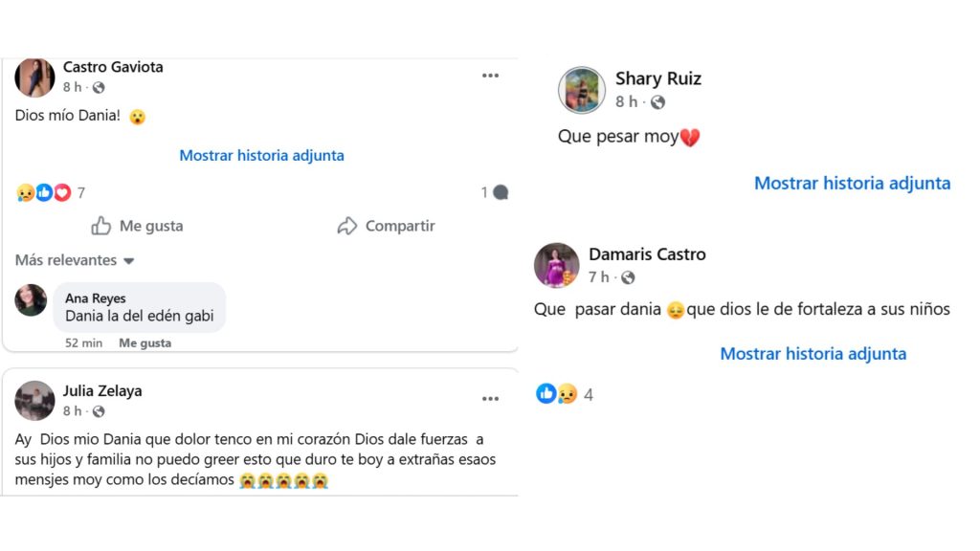The width and height of the screenshot is (980, 551).
Task: Open Castro Gaviota's profile picture
Action: click(x=34, y=78)
